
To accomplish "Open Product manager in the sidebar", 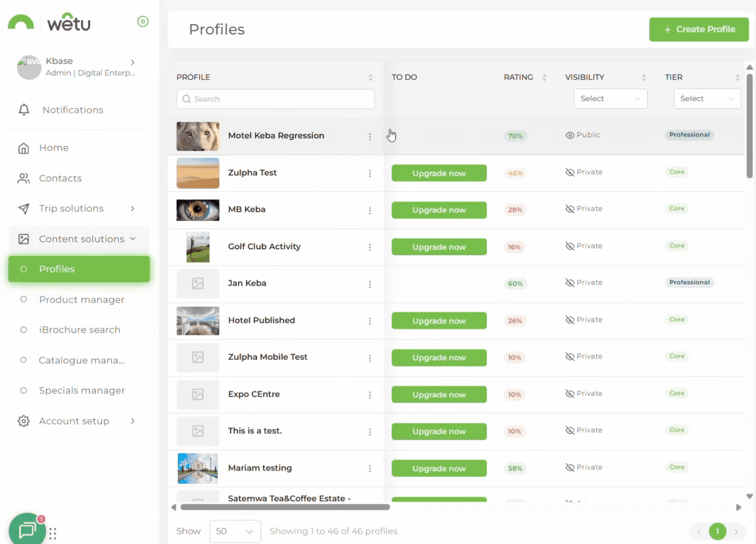I will click(82, 300).
